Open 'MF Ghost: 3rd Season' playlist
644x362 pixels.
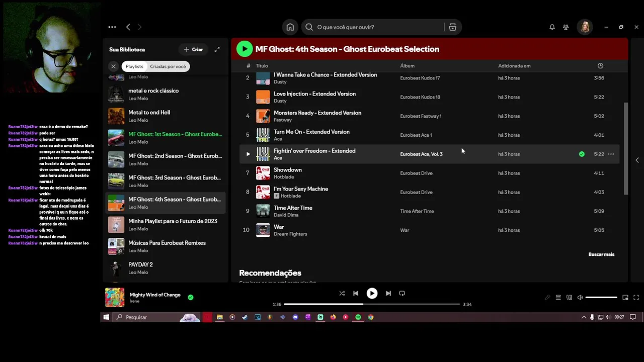coord(165,181)
